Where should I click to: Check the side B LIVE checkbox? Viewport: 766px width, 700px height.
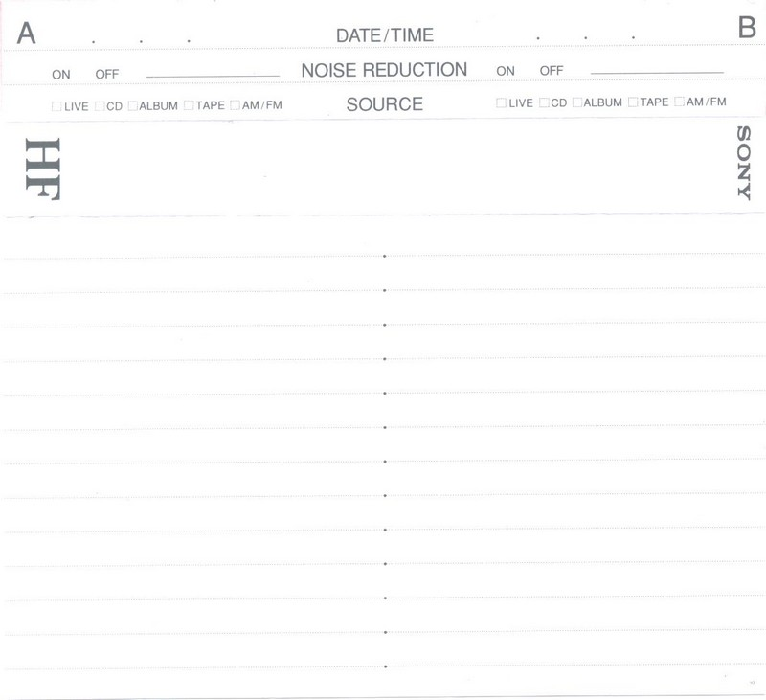[502, 102]
